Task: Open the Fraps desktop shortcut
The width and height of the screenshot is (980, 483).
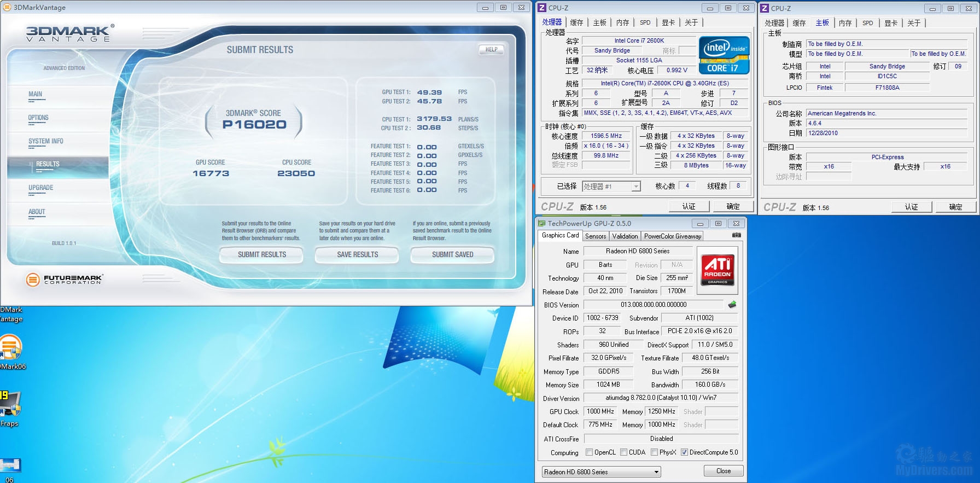Action: [10, 409]
